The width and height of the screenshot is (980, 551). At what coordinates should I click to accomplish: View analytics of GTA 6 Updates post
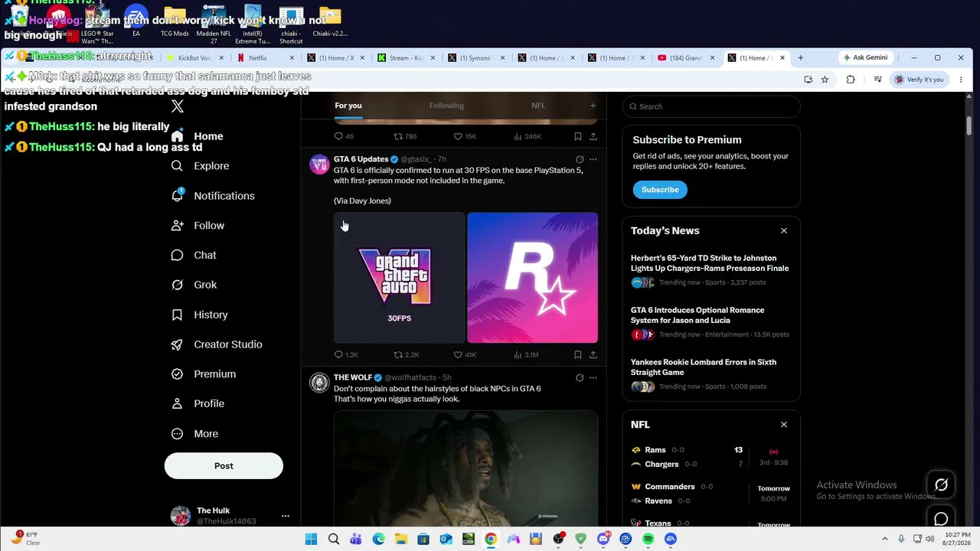coord(526,355)
